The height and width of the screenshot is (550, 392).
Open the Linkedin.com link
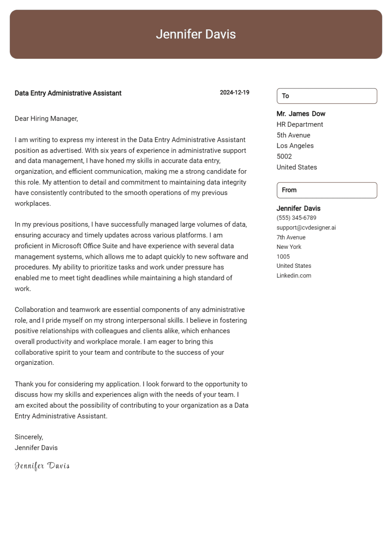click(x=294, y=276)
